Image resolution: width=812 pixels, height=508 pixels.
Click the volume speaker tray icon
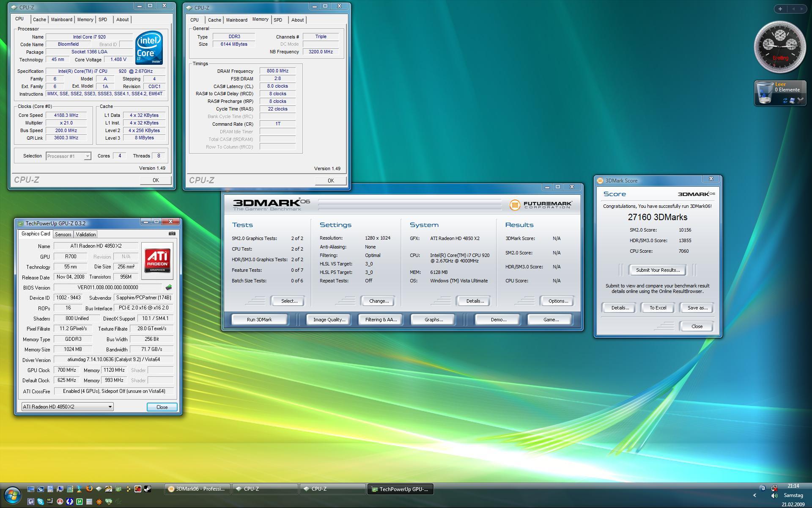click(x=774, y=495)
